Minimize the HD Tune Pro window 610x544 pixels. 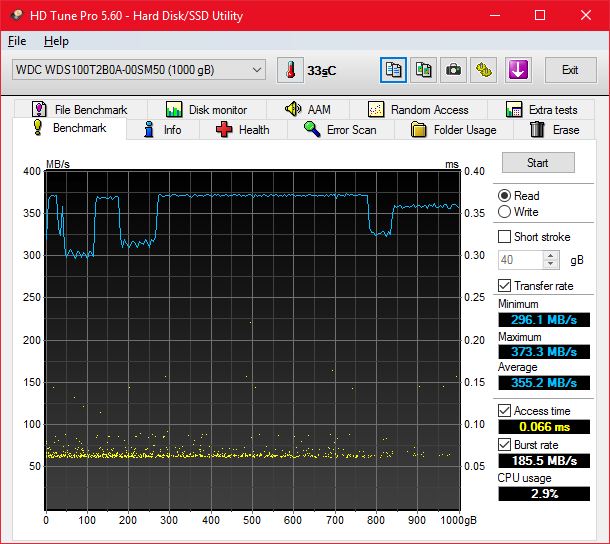[495, 15]
